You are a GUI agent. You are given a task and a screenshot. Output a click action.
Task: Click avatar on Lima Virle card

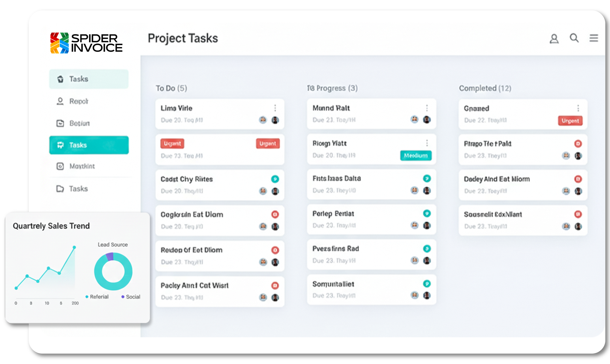263,120
